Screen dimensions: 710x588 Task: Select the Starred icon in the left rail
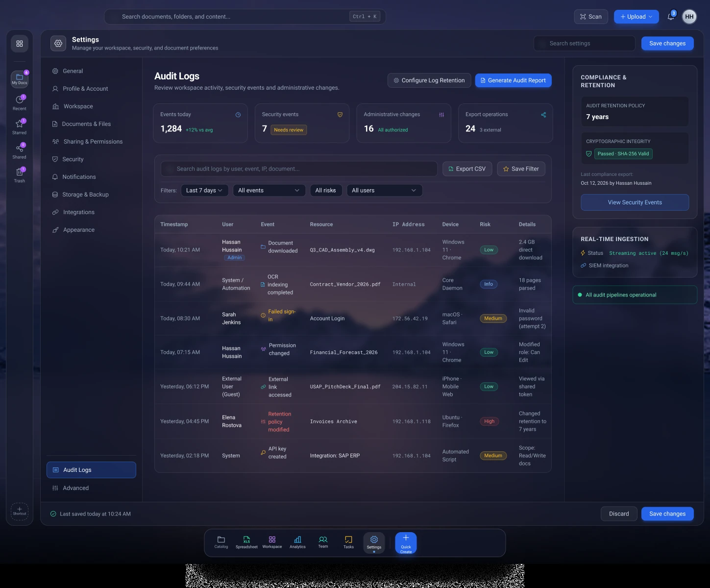pos(20,126)
